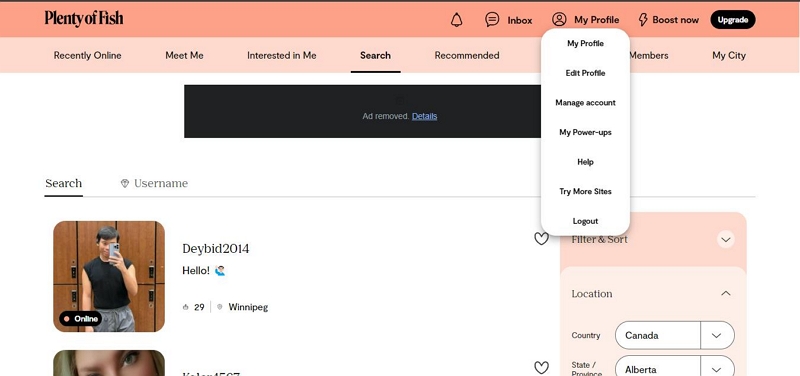Collapse the Filter & Sort panel chevron
This screenshot has width=800, height=376.
[726, 239]
